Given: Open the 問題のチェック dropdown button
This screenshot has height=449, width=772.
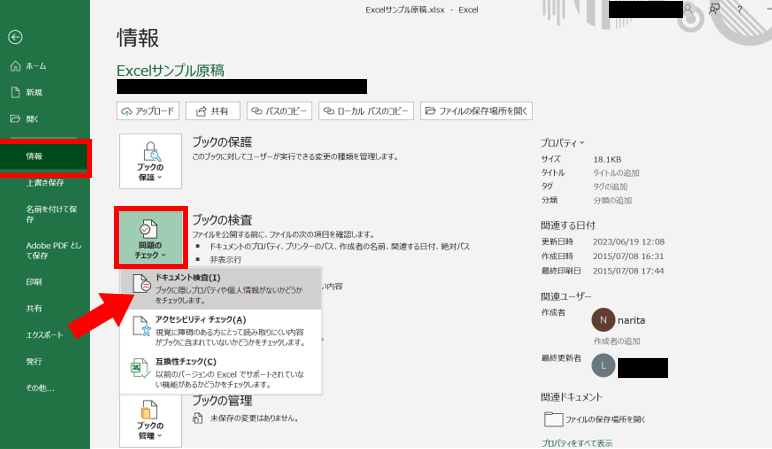Looking at the screenshot, I should pos(150,238).
